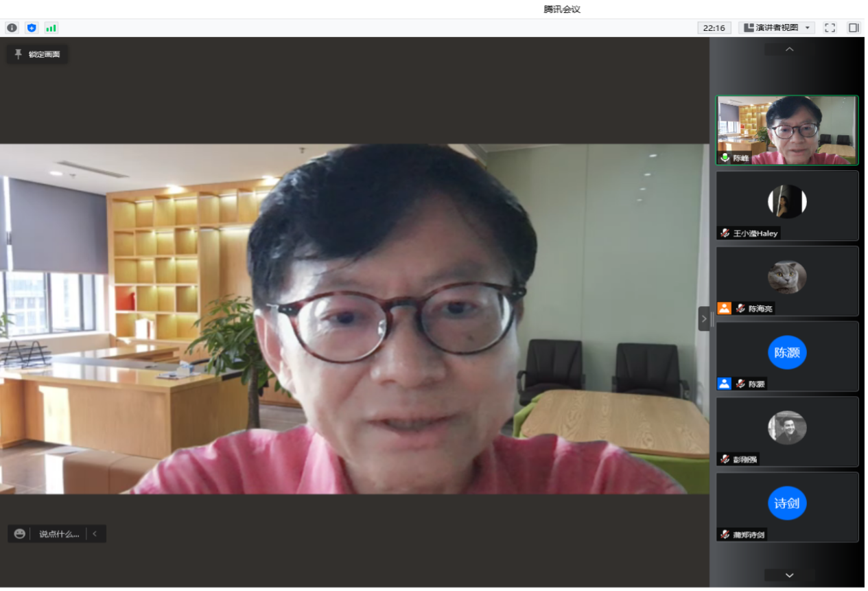Open the blue security shield icon
Viewport: 868px width, 591px height.
pyautogui.click(x=32, y=28)
